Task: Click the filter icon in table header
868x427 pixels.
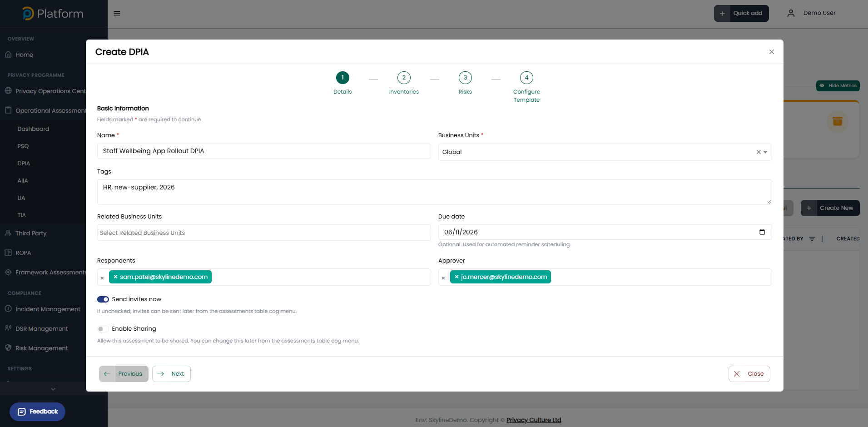Action: 812,238
